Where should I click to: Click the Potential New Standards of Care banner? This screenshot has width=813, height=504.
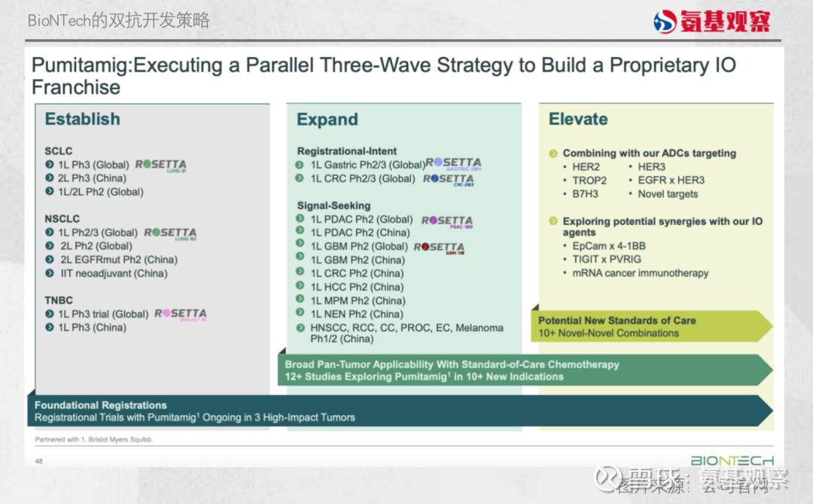point(652,326)
